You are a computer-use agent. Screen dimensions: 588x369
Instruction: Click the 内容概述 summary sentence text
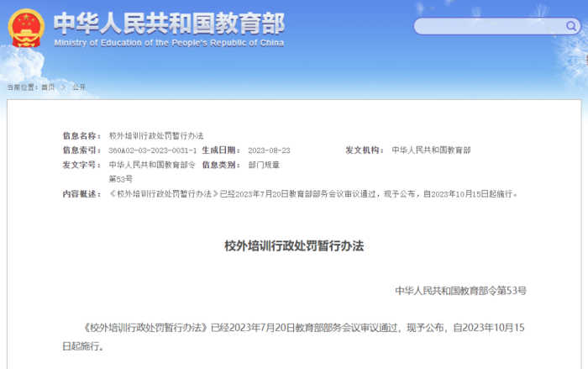pyautogui.click(x=313, y=194)
